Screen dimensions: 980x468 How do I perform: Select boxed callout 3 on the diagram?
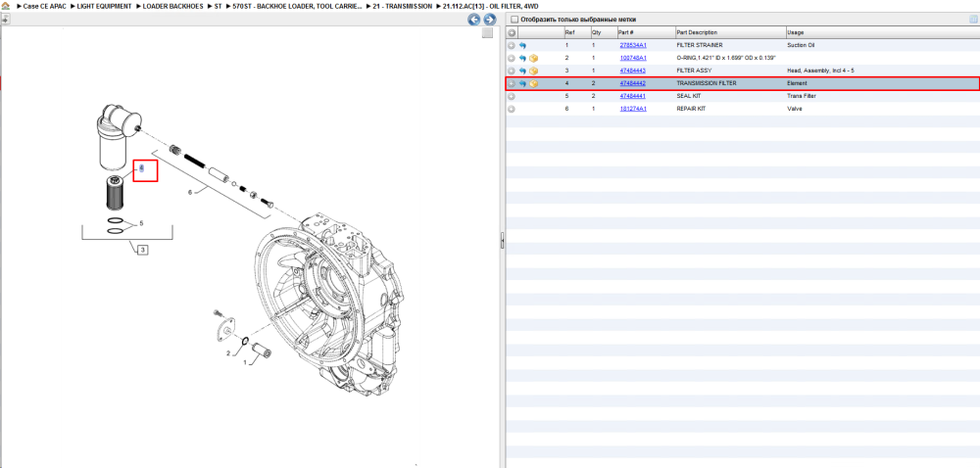click(x=142, y=251)
